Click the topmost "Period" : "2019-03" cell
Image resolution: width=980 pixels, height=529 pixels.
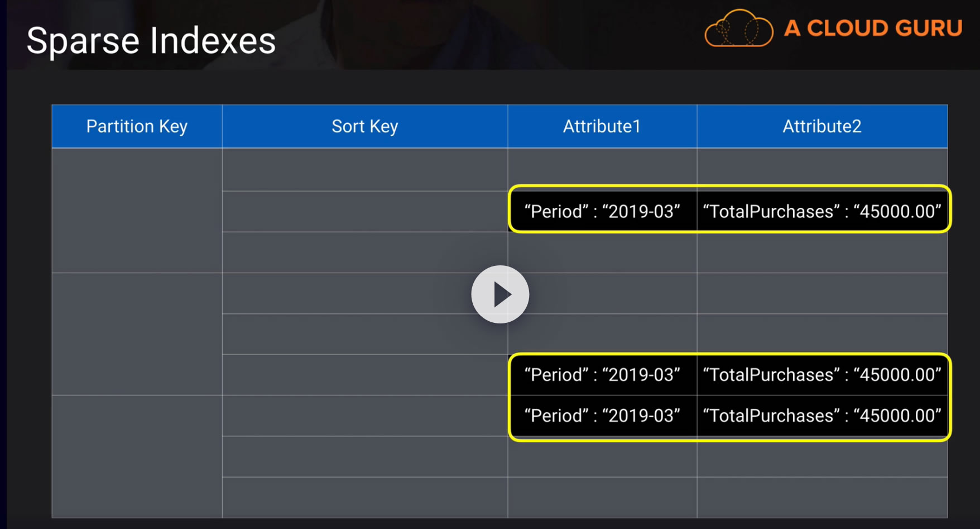(602, 212)
